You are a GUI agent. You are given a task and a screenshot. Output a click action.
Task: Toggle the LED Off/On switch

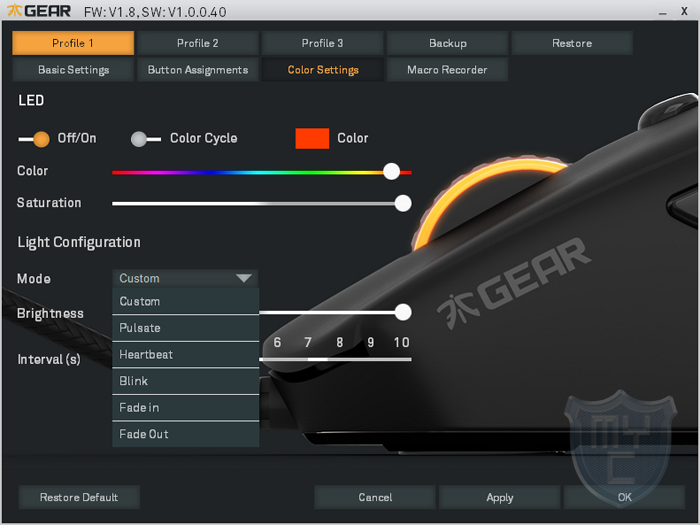[34, 139]
